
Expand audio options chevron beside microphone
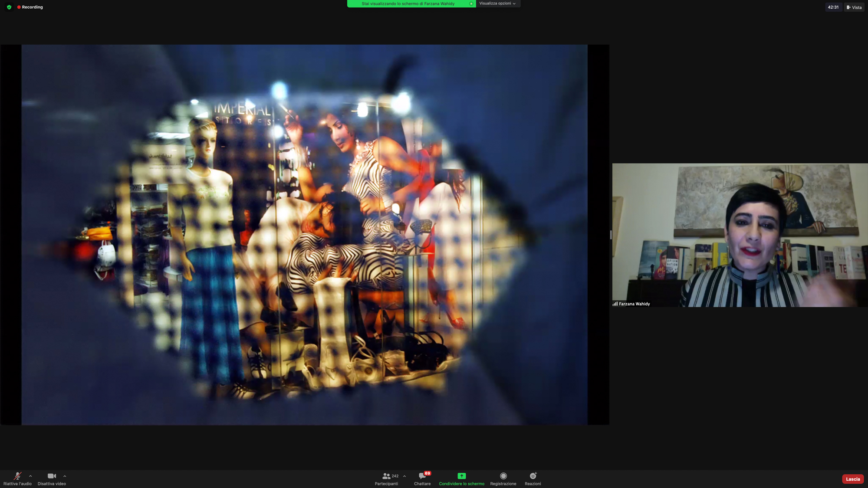(30, 476)
